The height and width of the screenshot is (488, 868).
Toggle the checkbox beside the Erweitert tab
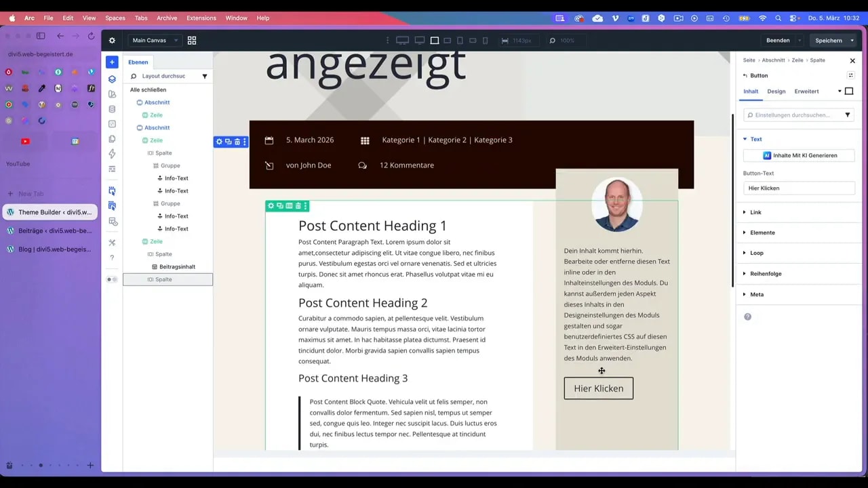click(x=849, y=91)
